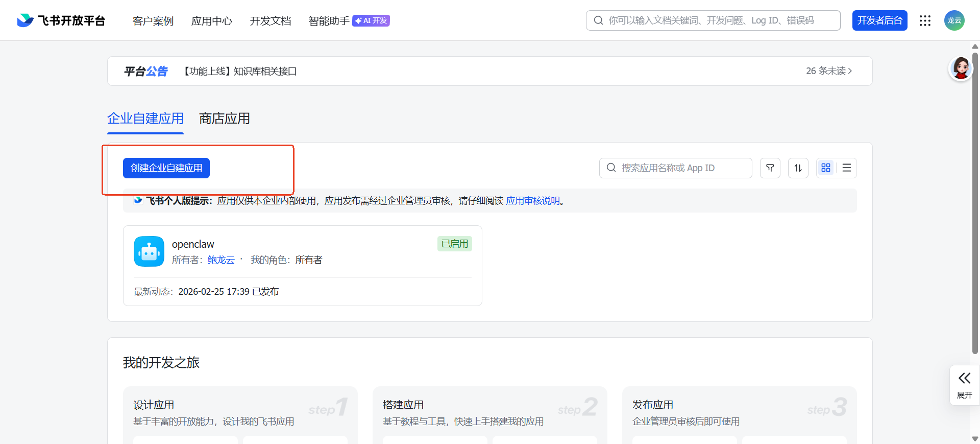
Task: Click the 创建企业自建应用 button
Action: [166, 168]
